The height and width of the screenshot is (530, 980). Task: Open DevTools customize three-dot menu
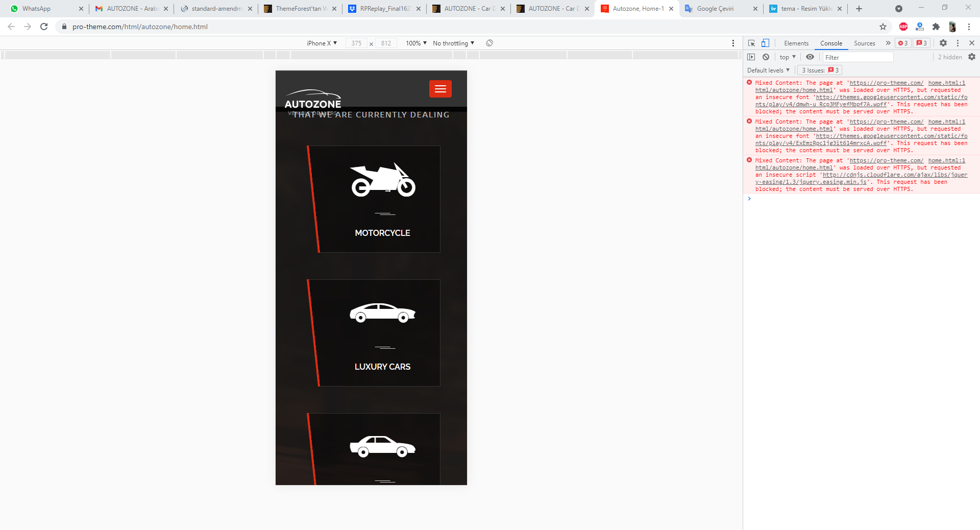click(x=958, y=43)
